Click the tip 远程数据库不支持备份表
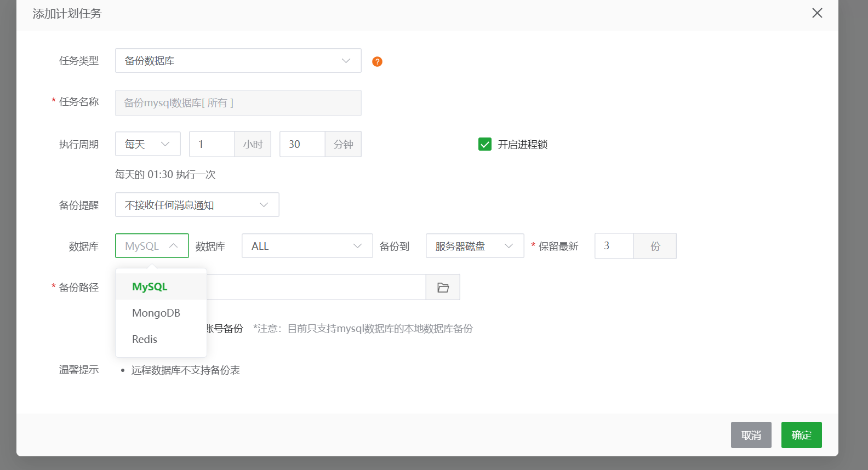Screen dimensions: 868x470 pos(186,370)
